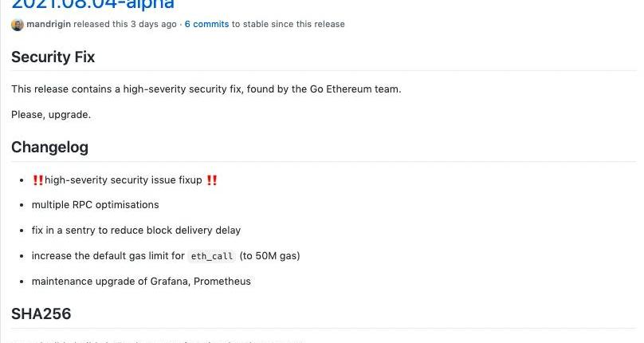Image resolution: width=644 pixels, height=343 pixels.
Task: Click the Go Ethereum team security fix paragraph
Action: 206,89
